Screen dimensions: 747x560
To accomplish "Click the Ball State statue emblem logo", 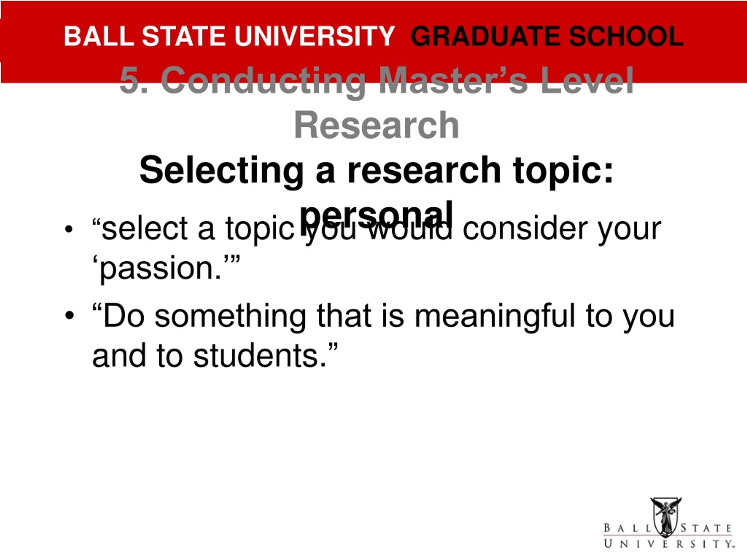I will 666,517.
